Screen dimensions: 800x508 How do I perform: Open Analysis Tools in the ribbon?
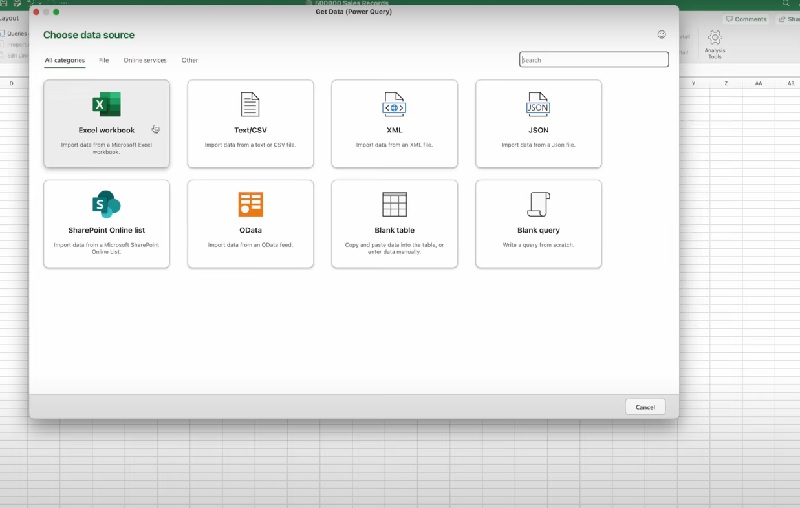tap(715, 43)
